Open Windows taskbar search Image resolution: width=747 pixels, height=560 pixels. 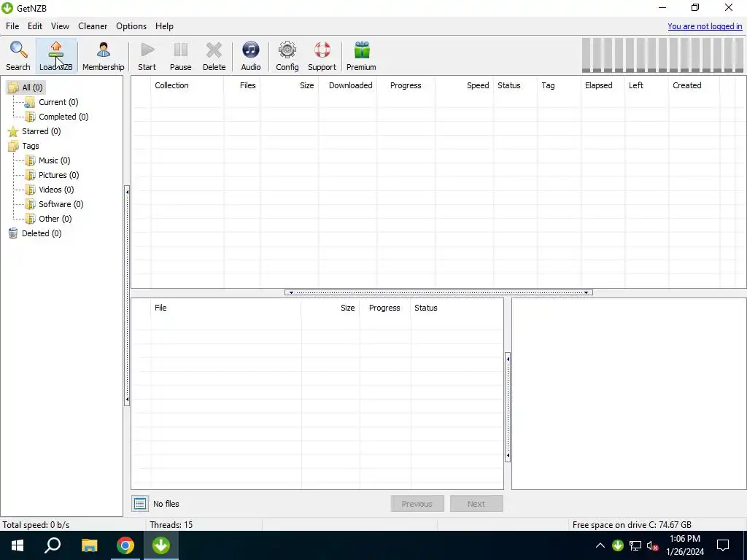(53, 545)
